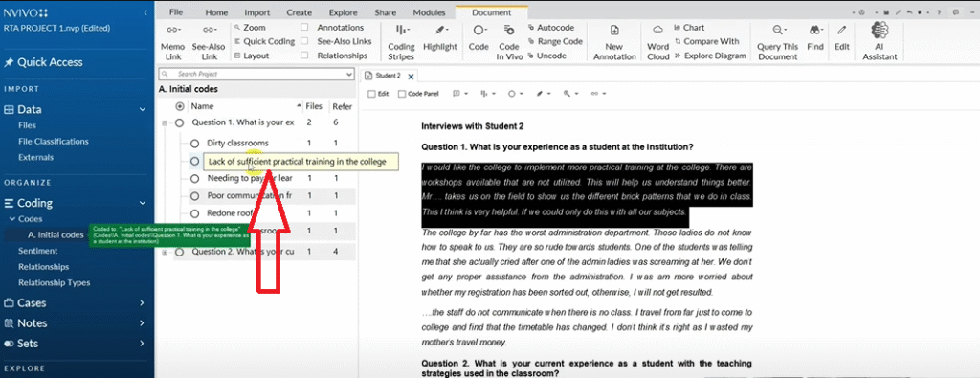Image resolution: width=980 pixels, height=378 pixels.
Task: Collapse the Question 1 code node
Action: click(165, 123)
